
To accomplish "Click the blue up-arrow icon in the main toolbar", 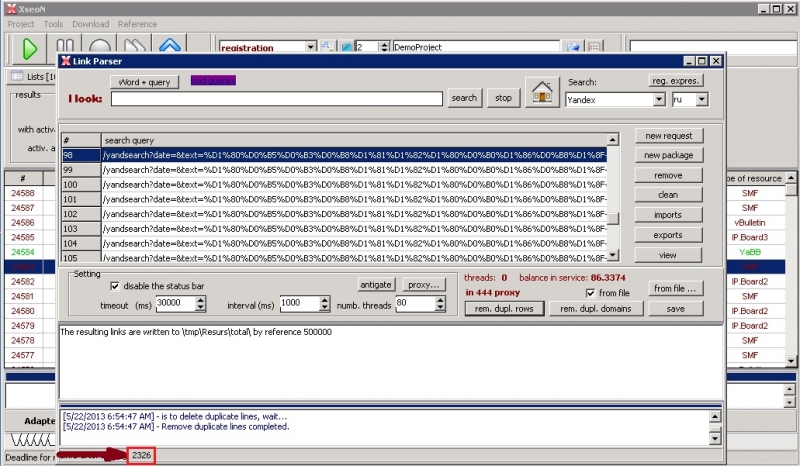I will click(x=170, y=45).
